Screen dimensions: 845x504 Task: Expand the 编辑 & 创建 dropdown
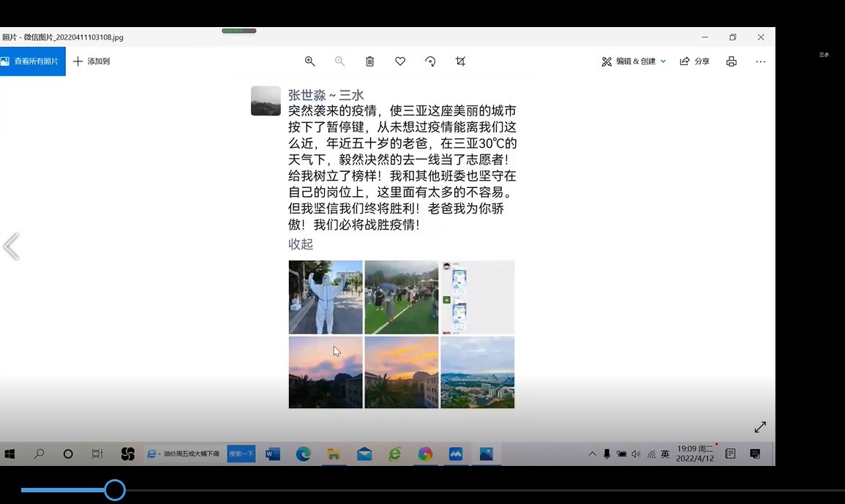click(634, 61)
